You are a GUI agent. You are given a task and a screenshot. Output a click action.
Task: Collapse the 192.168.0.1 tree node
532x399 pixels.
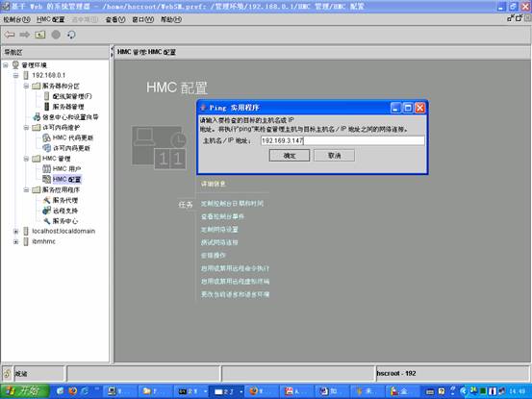(x=16, y=75)
